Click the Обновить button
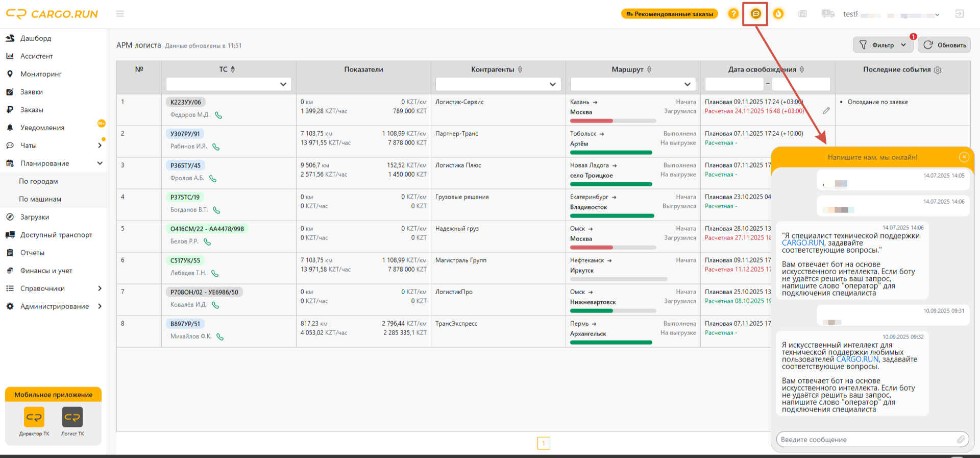The height and width of the screenshot is (458, 980). [x=945, y=45]
